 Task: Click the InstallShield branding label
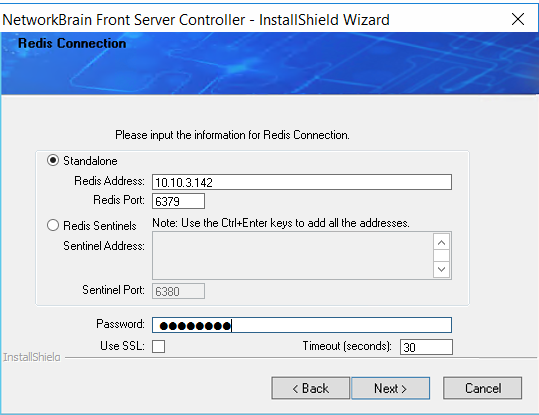32,357
